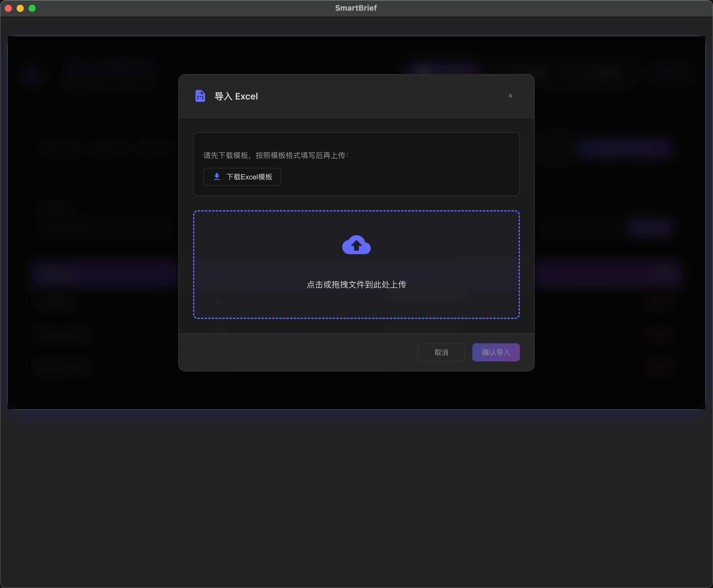Click the Excel document icon in dialog header
This screenshot has height=588, width=713.
coord(200,96)
